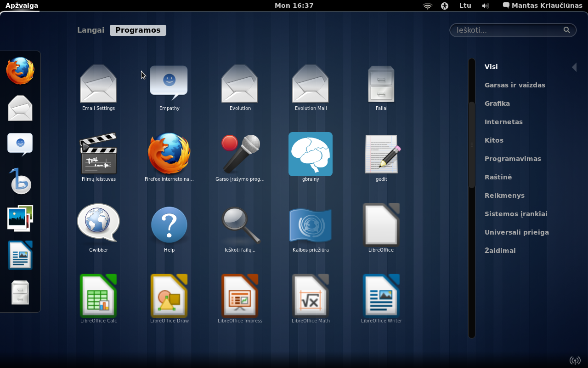Image resolution: width=588 pixels, height=368 pixels.
Task: Switch to the Langai tab
Action: click(x=90, y=30)
